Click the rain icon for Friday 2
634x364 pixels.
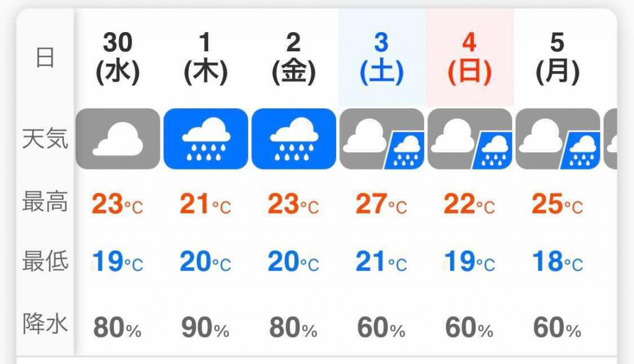293,139
